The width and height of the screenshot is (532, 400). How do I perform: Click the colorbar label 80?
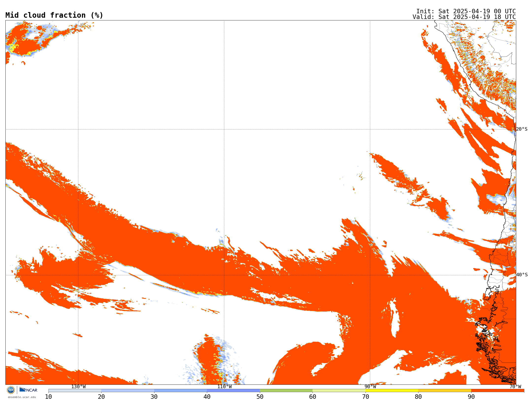point(418,397)
